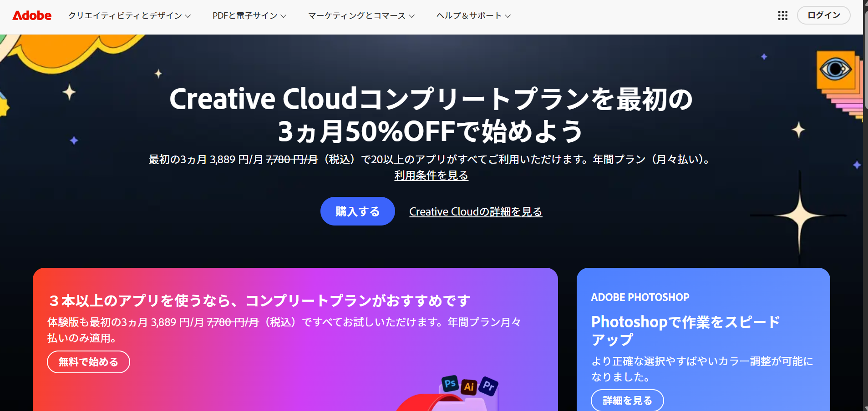
Task: Click the Illustrator Ai app icon
Action: (x=469, y=386)
